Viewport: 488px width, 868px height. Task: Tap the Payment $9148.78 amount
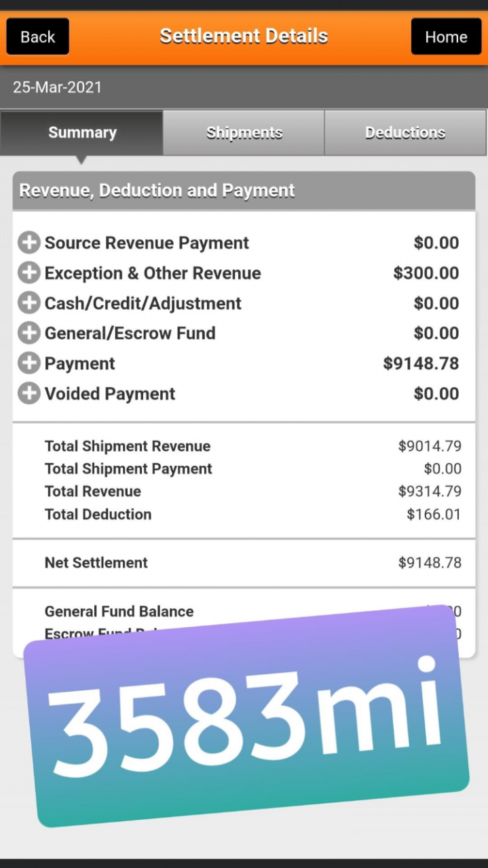click(x=421, y=363)
